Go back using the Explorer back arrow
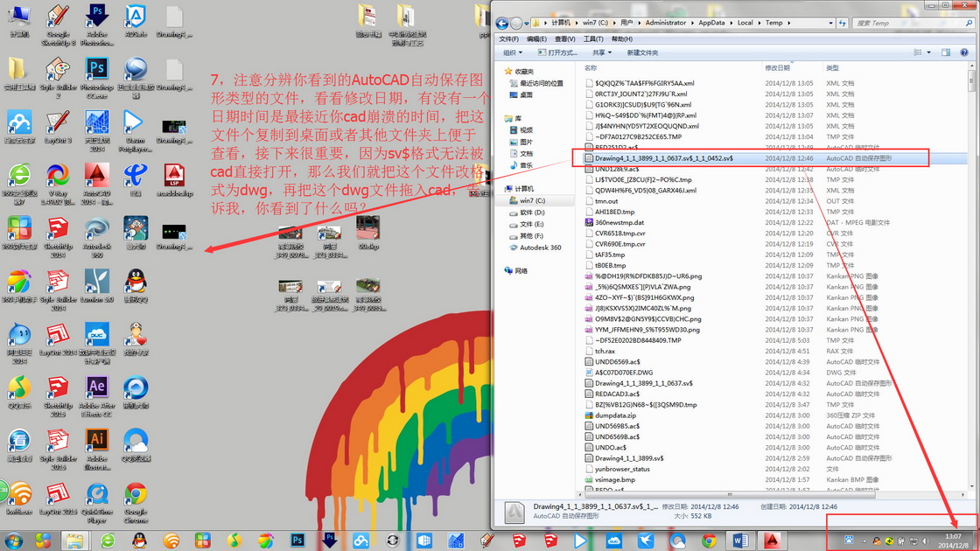This screenshot has height=551, width=980. coord(502,23)
